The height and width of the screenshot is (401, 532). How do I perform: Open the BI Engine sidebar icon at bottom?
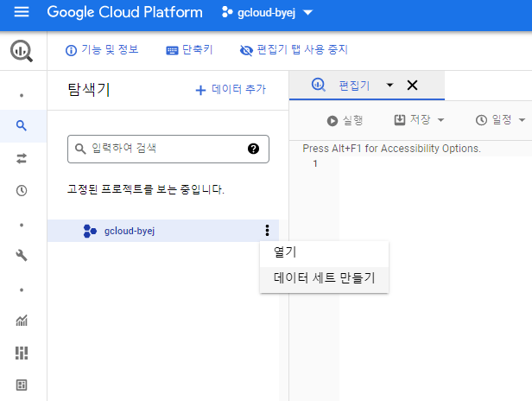[22, 385]
